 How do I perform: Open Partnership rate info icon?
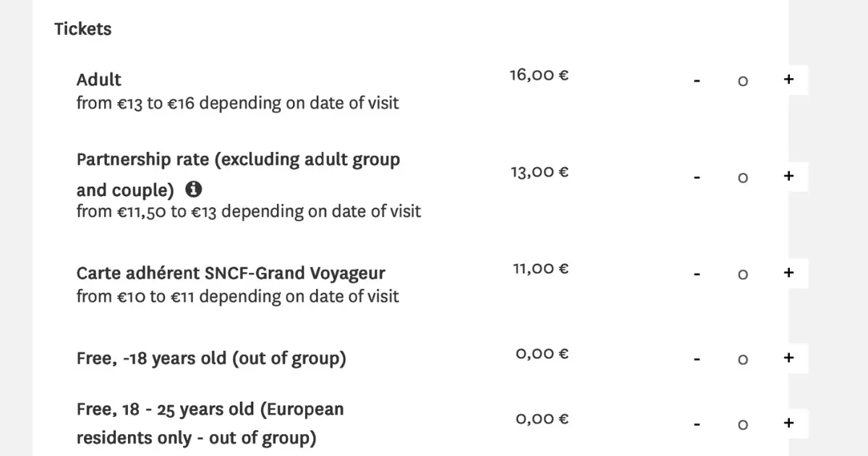coord(193,189)
